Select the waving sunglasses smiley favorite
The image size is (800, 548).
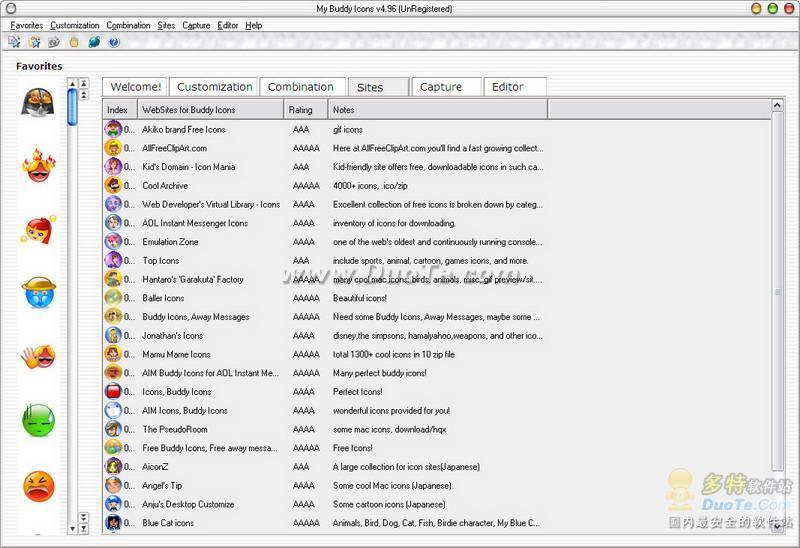38,356
